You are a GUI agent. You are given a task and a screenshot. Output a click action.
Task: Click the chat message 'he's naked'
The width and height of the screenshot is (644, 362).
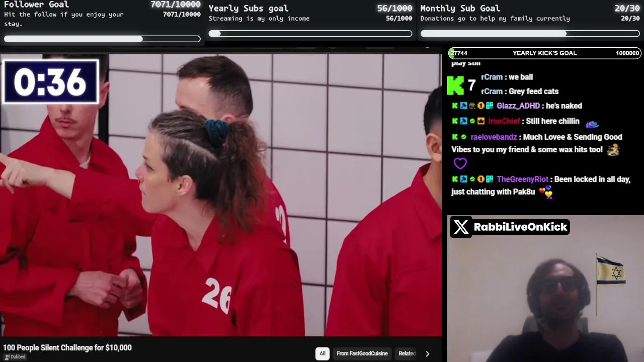[x=564, y=106]
